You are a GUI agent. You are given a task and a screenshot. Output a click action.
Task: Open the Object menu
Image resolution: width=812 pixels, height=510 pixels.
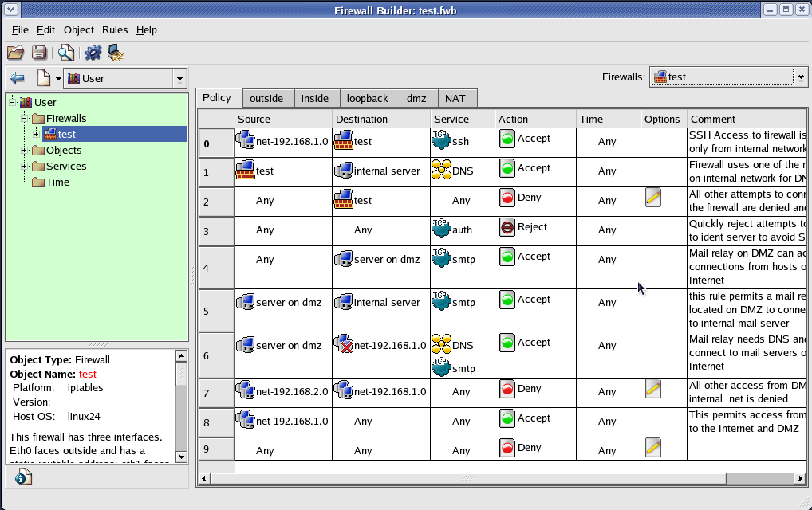(79, 30)
